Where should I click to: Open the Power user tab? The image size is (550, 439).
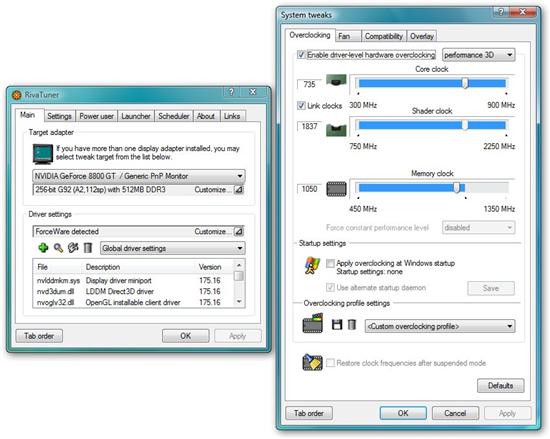click(96, 116)
